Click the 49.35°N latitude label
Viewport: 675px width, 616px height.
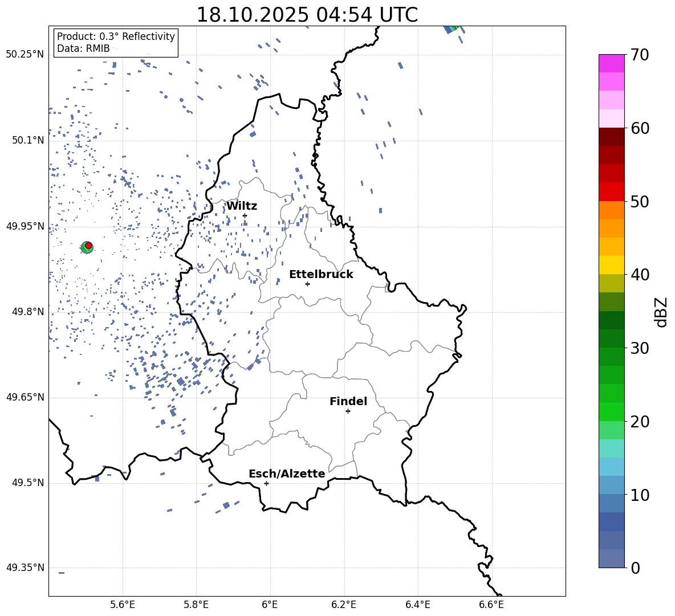tap(25, 568)
